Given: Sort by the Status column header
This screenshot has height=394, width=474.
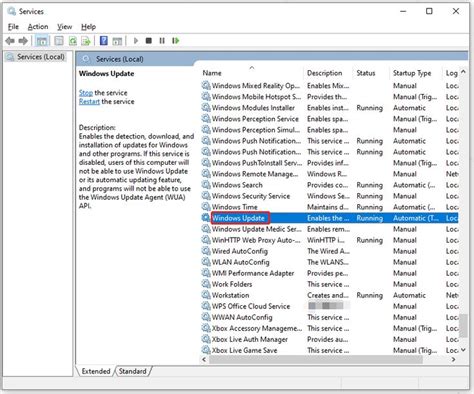Looking at the screenshot, I should 370,73.
